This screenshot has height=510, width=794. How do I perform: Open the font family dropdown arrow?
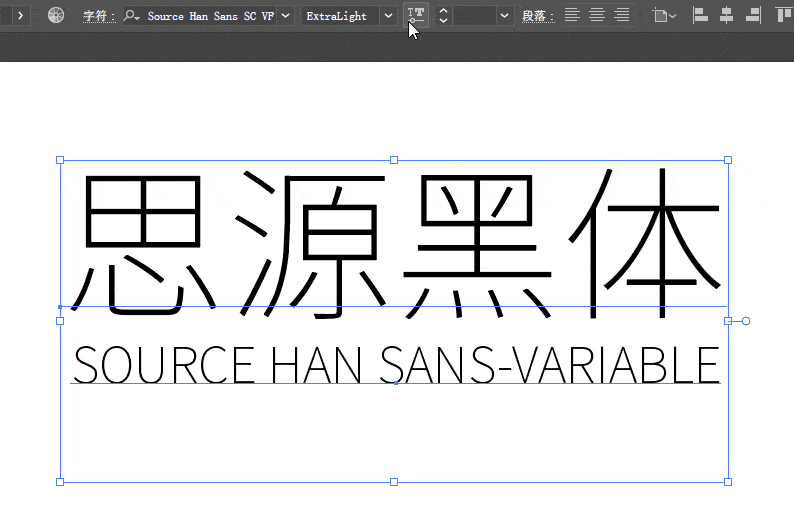286,16
